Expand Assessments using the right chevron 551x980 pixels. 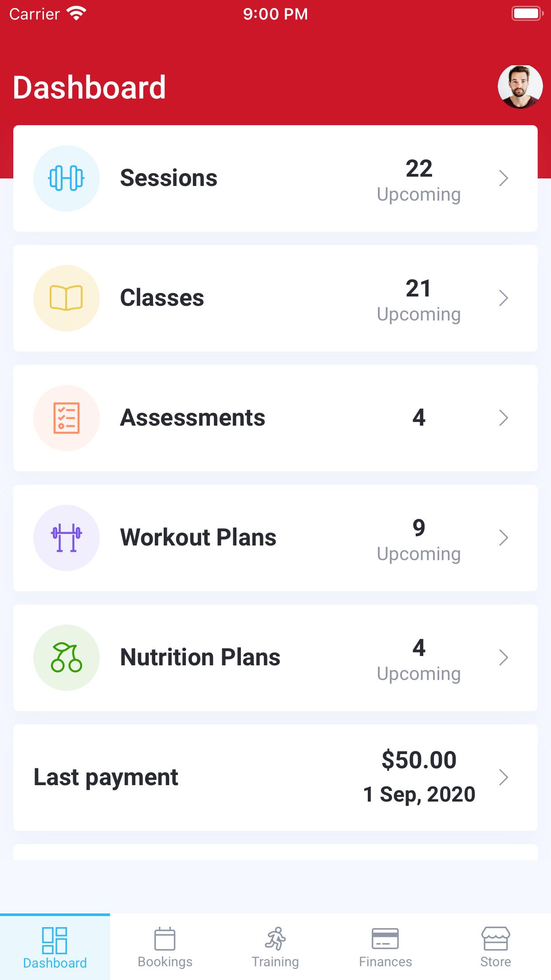[504, 418]
